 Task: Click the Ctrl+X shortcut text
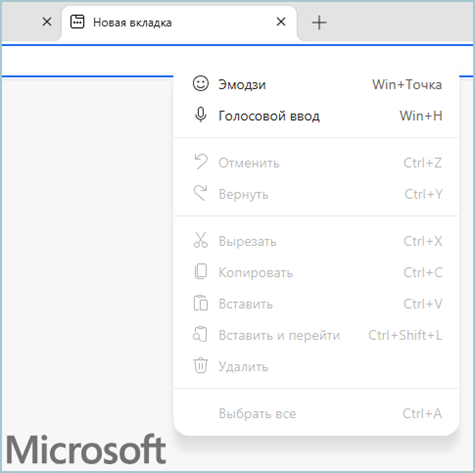[x=423, y=241]
